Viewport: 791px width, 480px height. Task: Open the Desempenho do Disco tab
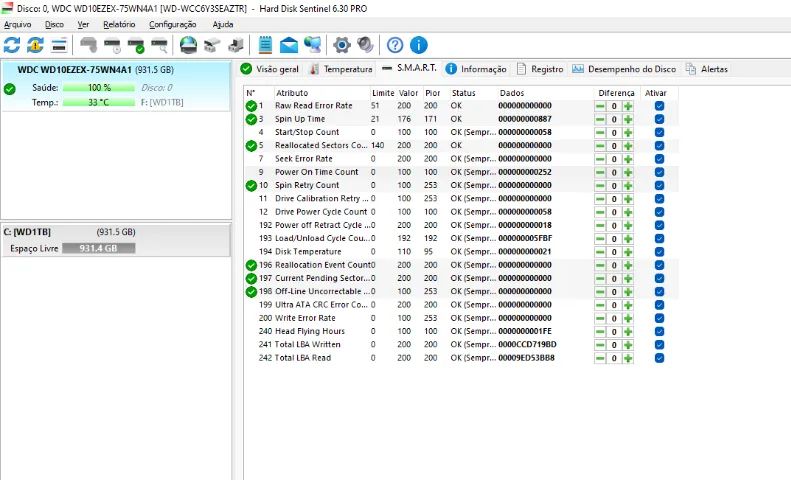624,69
